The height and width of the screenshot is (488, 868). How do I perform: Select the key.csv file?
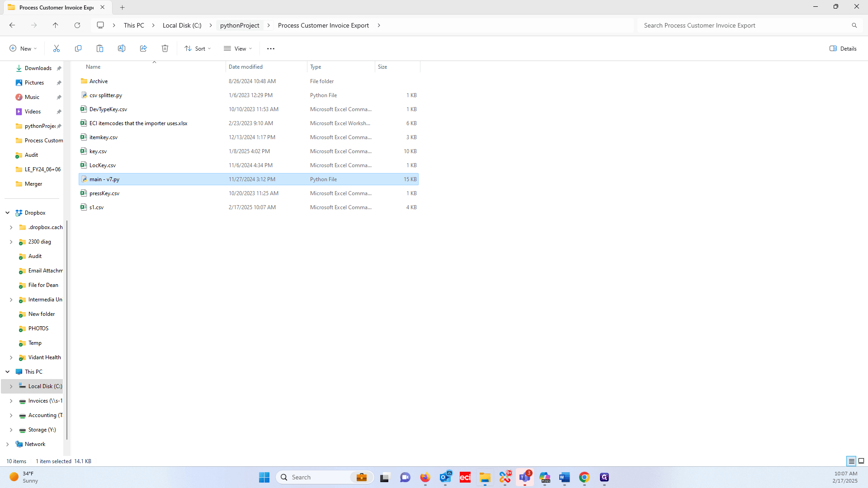coord(249,151)
